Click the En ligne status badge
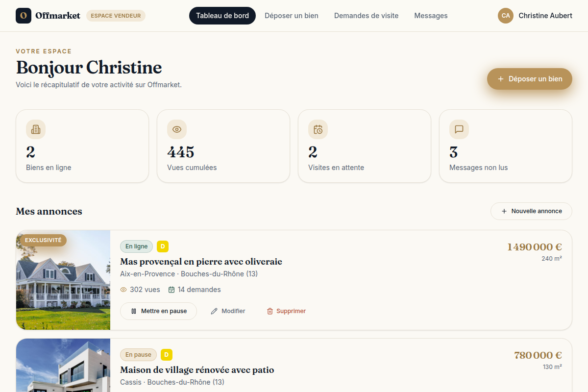This screenshot has width=588, height=392. (137, 246)
